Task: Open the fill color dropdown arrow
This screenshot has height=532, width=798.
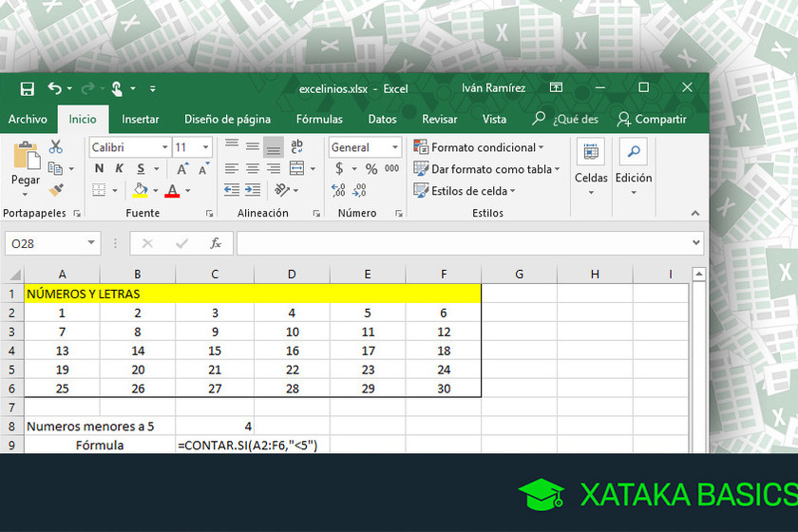Action: point(156,191)
